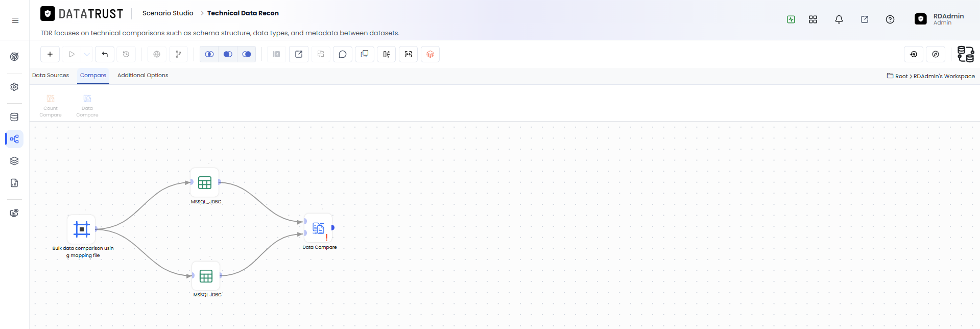Click the Count Compare tool

(x=51, y=106)
